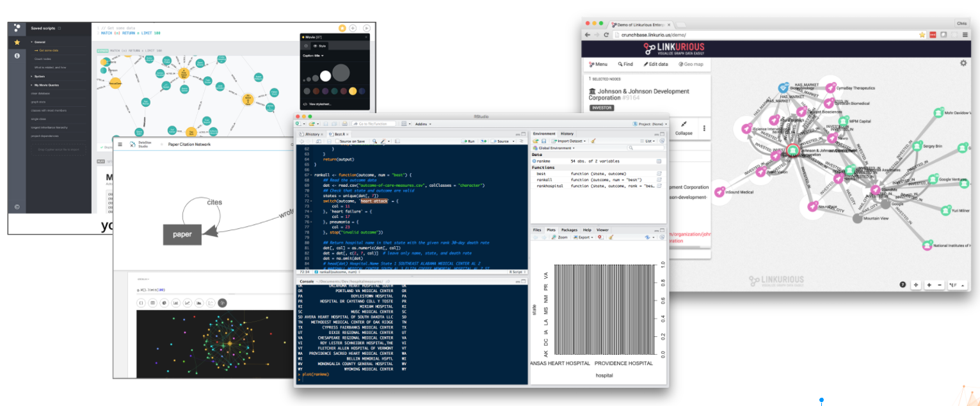Expand the System scripts folder
The width and height of the screenshot is (980, 406).
(x=40, y=76)
